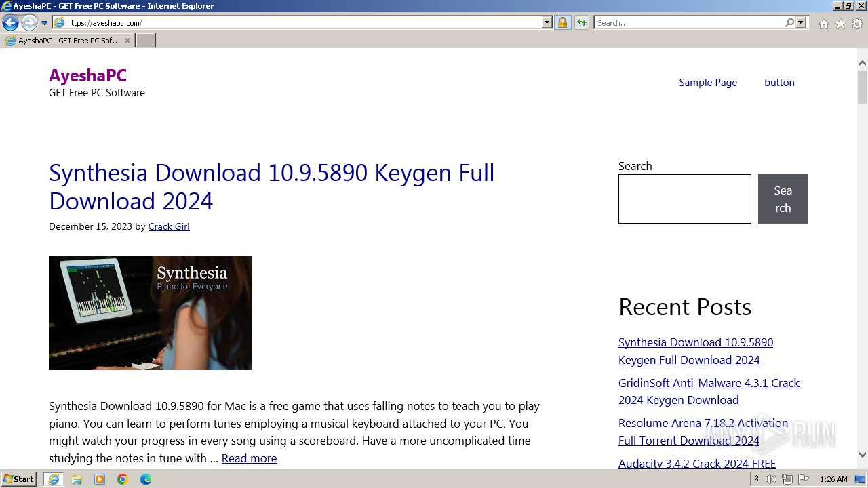The image size is (868, 488).
Task: Click the Recent Posts heading
Action: 685,307
